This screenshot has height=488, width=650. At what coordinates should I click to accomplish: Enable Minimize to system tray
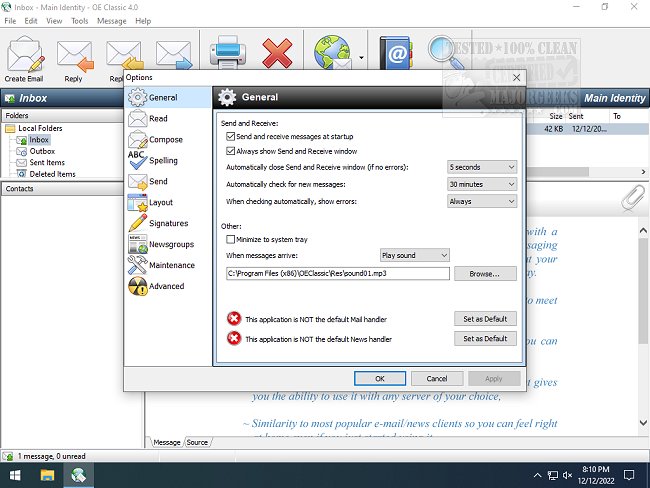coord(230,239)
